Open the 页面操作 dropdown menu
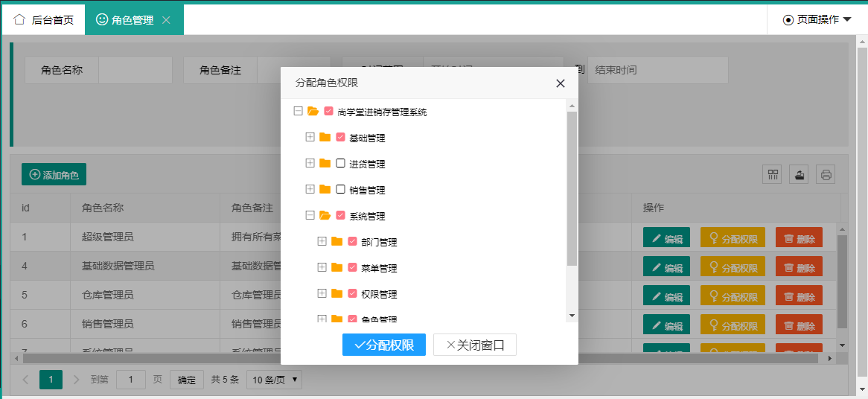 click(817, 20)
